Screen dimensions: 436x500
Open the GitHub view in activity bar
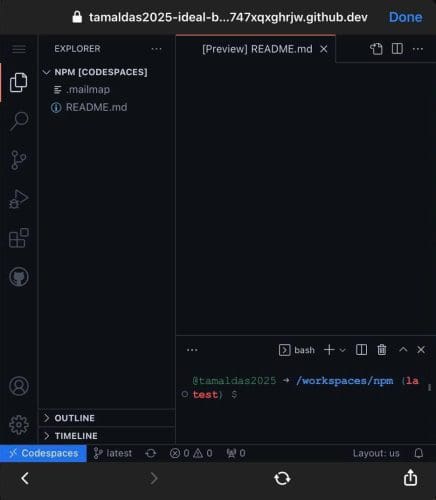pos(19,277)
